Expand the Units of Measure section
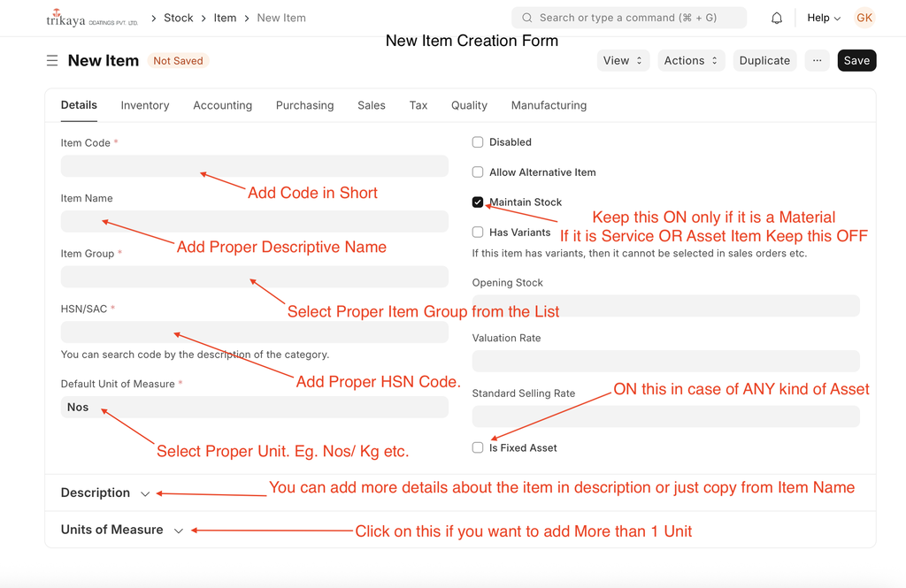Viewport: 906px width, 588px height. (122, 530)
